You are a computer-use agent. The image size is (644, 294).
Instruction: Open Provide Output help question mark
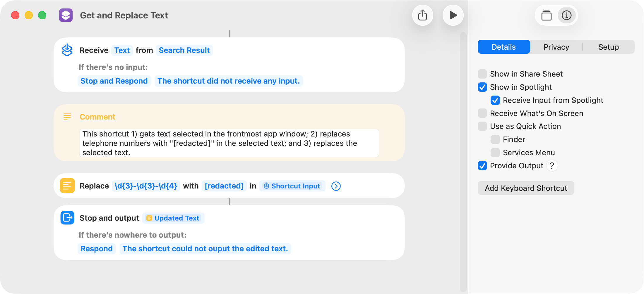pos(552,166)
